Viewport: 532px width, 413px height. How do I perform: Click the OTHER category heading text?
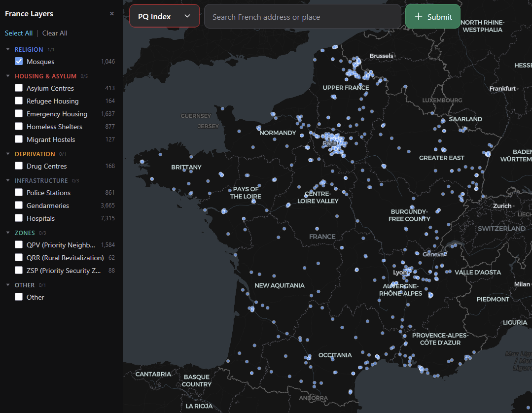tap(25, 285)
